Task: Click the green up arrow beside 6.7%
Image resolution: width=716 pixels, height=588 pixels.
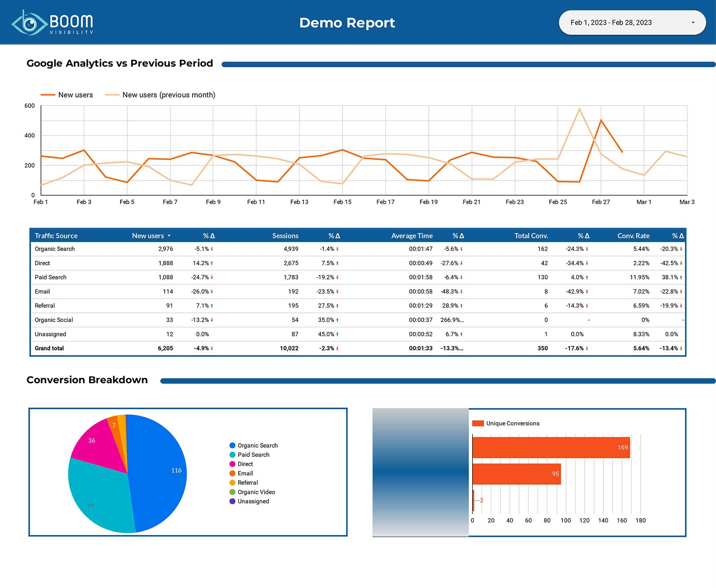Action: click(461, 334)
